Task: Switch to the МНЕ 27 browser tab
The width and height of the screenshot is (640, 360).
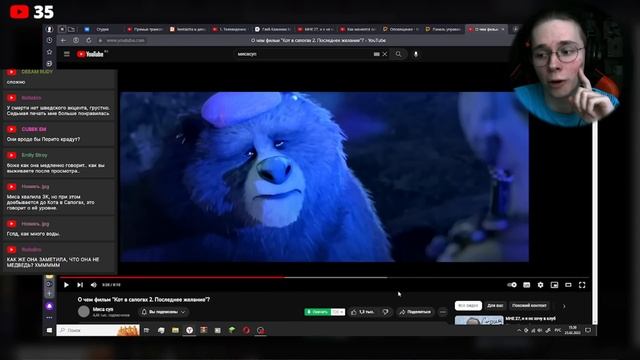Action: click(x=315, y=29)
